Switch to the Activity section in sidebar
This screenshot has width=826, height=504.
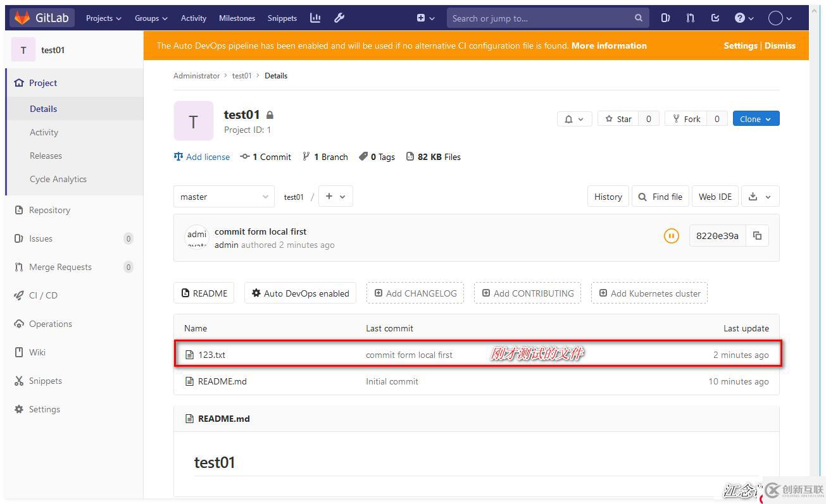pyautogui.click(x=44, y=132)
